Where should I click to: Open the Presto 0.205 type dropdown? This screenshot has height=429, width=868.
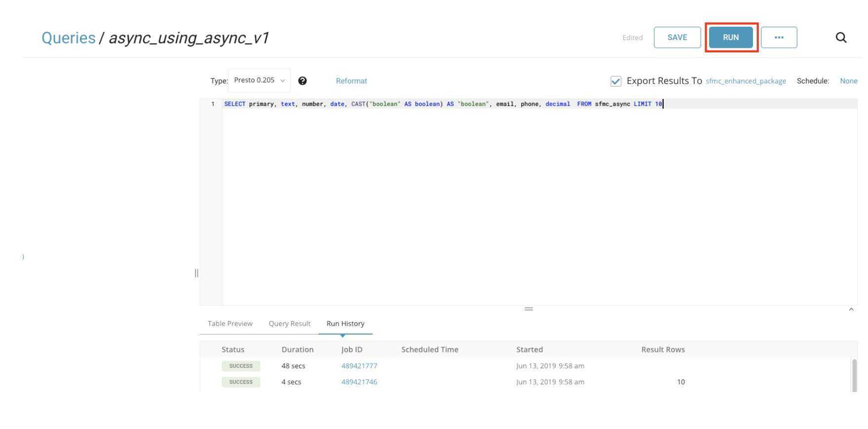(x=259, y=81)
